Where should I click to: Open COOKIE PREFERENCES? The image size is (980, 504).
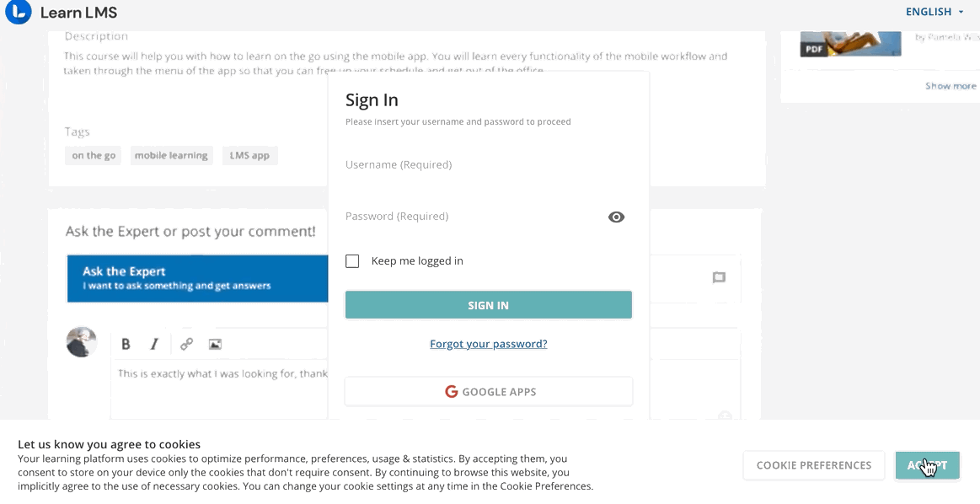tap(814, 465)
